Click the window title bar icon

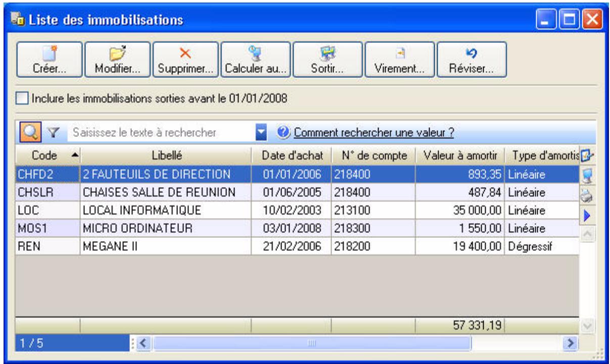click(18, 21)
